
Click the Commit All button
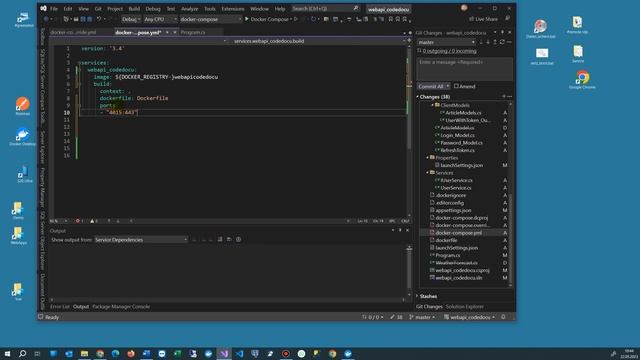[x=431, y=86]
